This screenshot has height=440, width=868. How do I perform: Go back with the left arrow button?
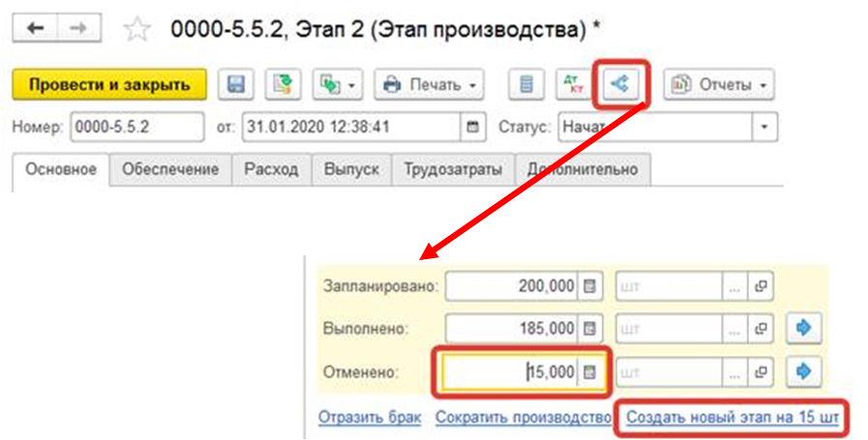(x=36, y=28)
